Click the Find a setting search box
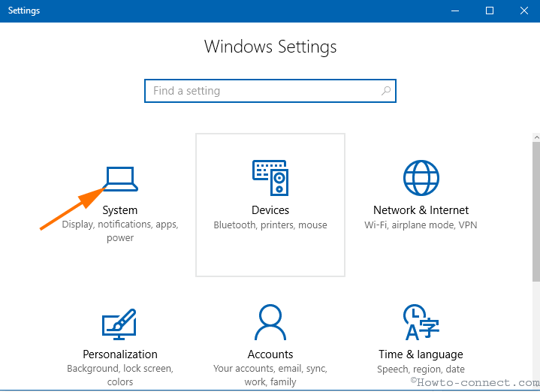Screen dimensions: 540x392 pos(270,91)
